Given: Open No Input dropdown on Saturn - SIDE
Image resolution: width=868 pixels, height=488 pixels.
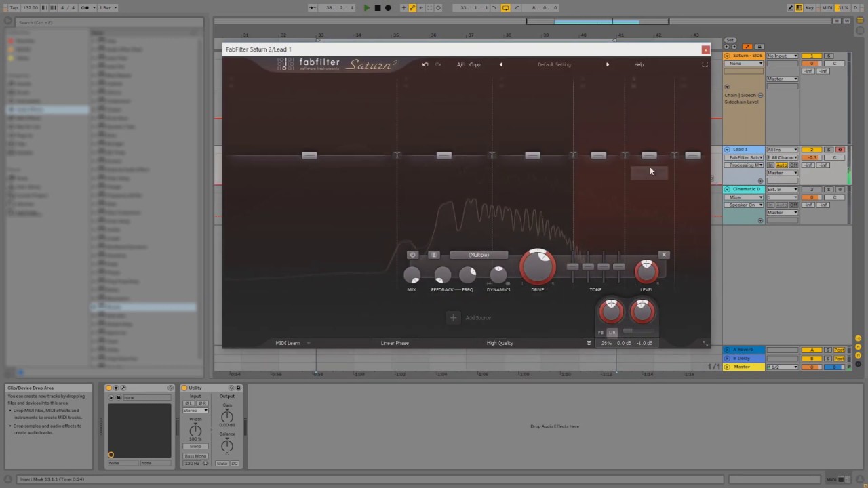Looking at the screenshot, I should (782, 56).
